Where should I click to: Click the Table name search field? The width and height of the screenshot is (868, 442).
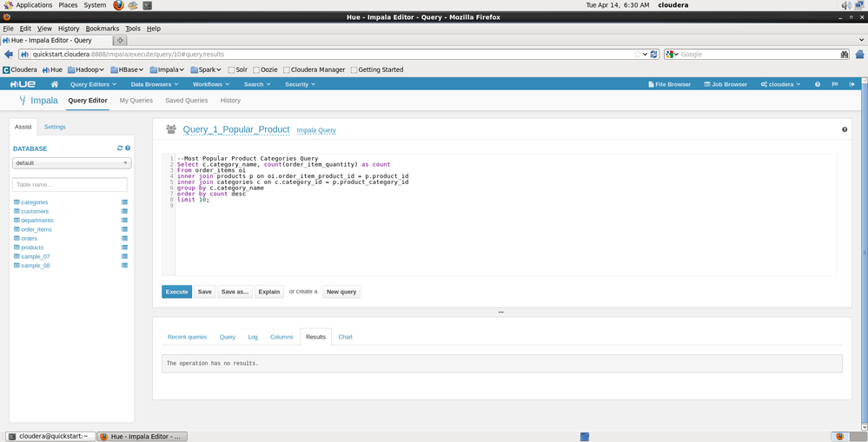(70, 185)
